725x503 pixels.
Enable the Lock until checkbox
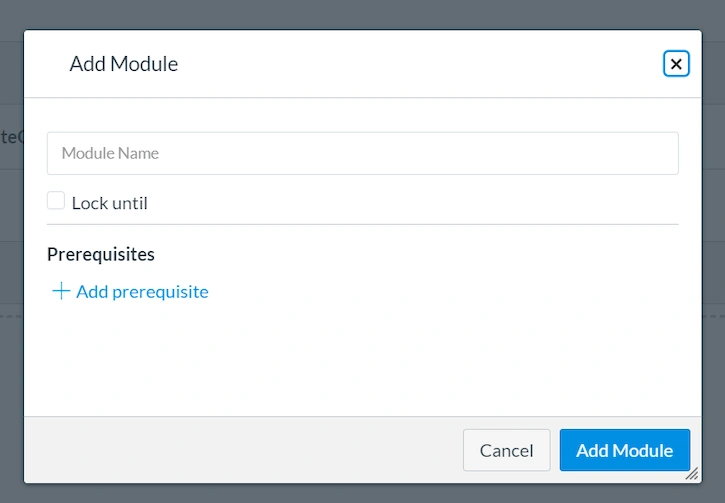56,201
